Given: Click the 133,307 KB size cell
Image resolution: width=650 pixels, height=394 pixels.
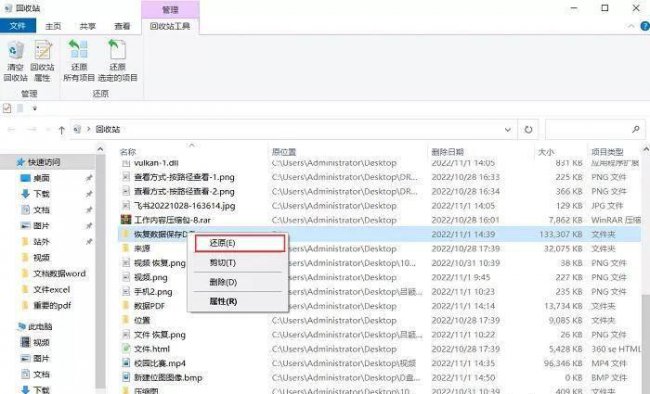Looking at the screenshot, I should 561,234.
